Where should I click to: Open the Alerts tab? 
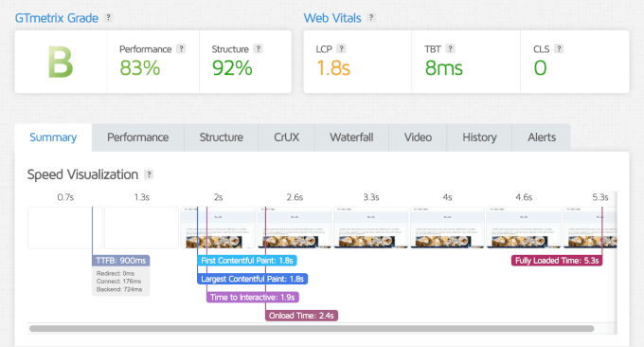[x=542, y=137]
